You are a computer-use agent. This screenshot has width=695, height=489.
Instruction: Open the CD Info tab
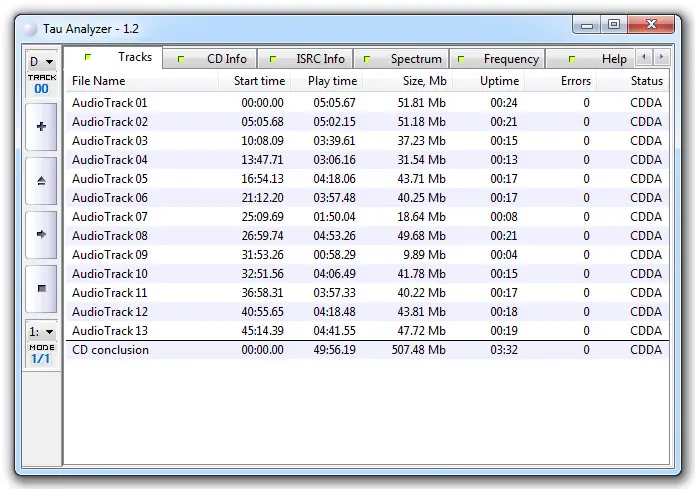click(x=210, y=59)
